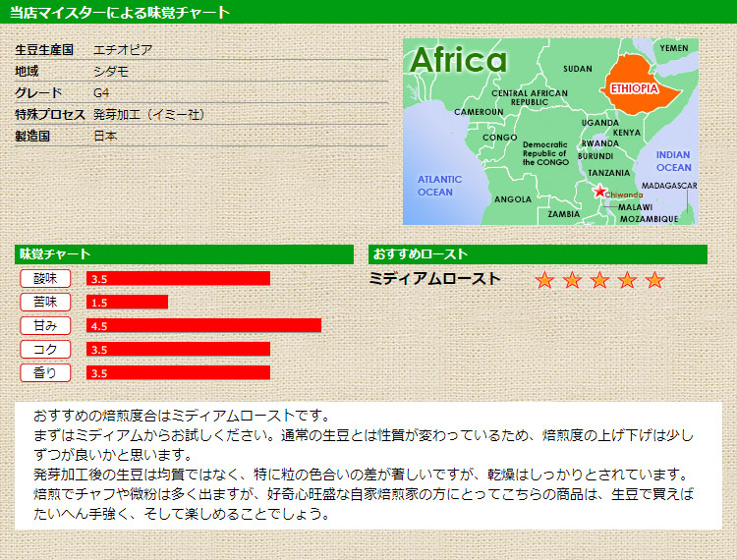737x560 pixels.
Task: Click the ミディアムロースト heading text
Action: tap(434, 279)
